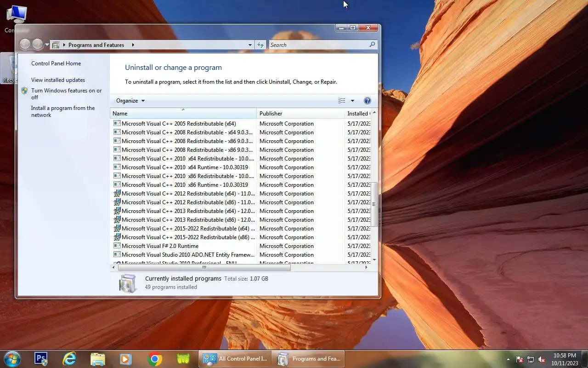Click the Currently installed programs details icon

[x=127, y=283]
